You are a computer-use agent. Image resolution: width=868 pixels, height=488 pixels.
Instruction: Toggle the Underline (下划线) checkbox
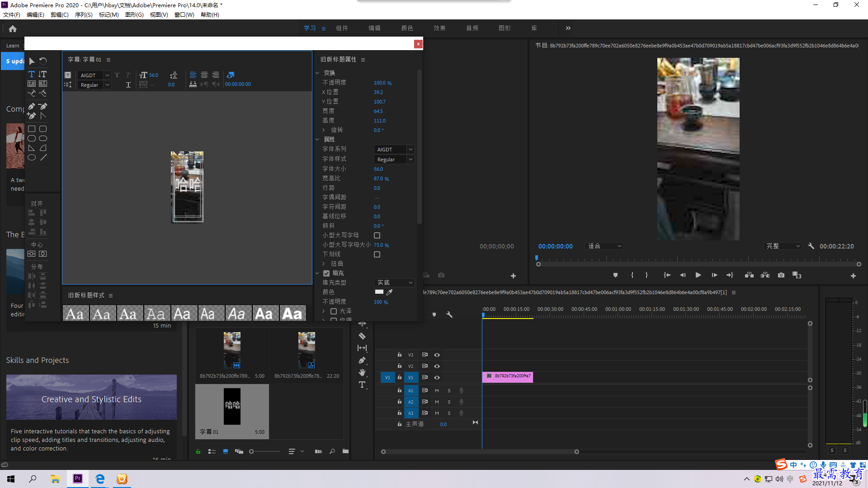[377, 254]
